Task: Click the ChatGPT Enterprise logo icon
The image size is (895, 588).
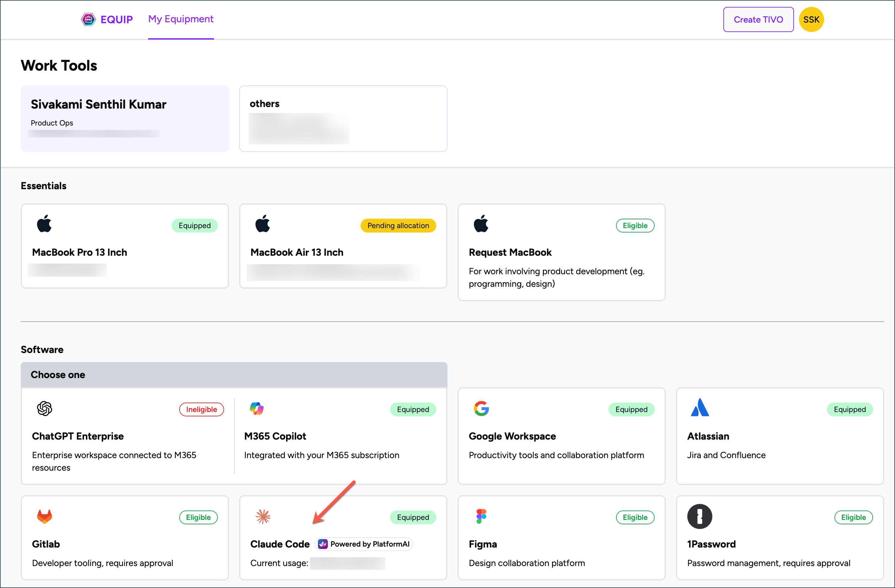Action: (44, 408)
